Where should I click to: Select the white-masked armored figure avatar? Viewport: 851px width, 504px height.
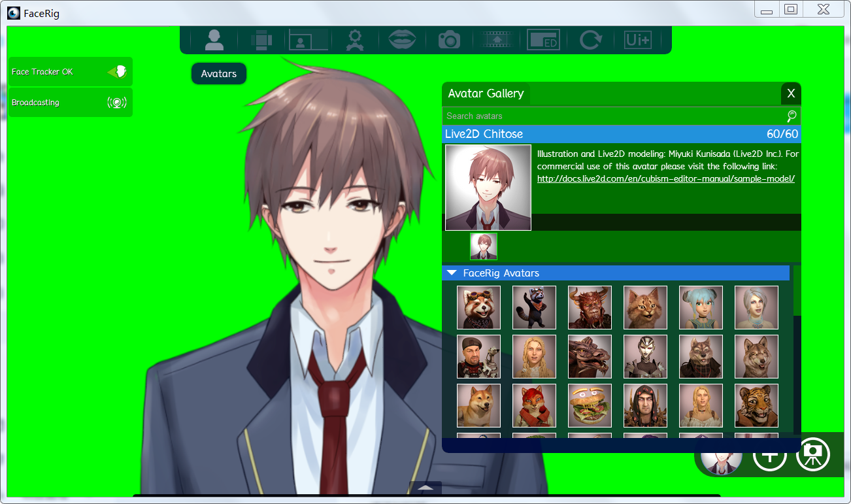tap(645, 356)
